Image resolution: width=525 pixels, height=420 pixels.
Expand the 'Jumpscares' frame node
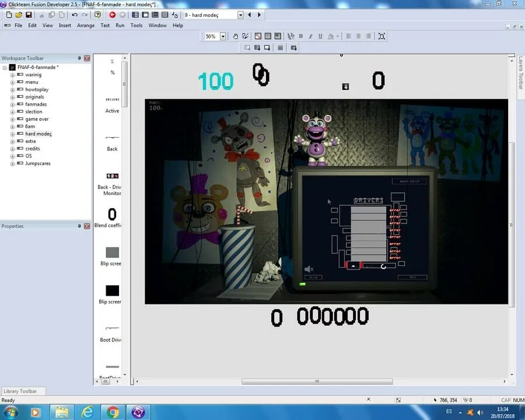12,164
